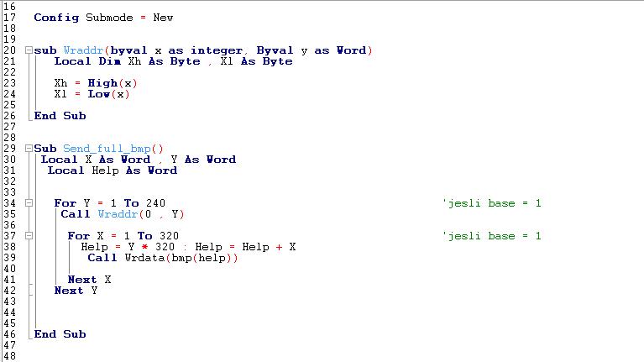Image resolution: width=644 pixels, height=362 pixels.
Task: Collapse the Wraddr sub fold marker
Action: point(29,50)
